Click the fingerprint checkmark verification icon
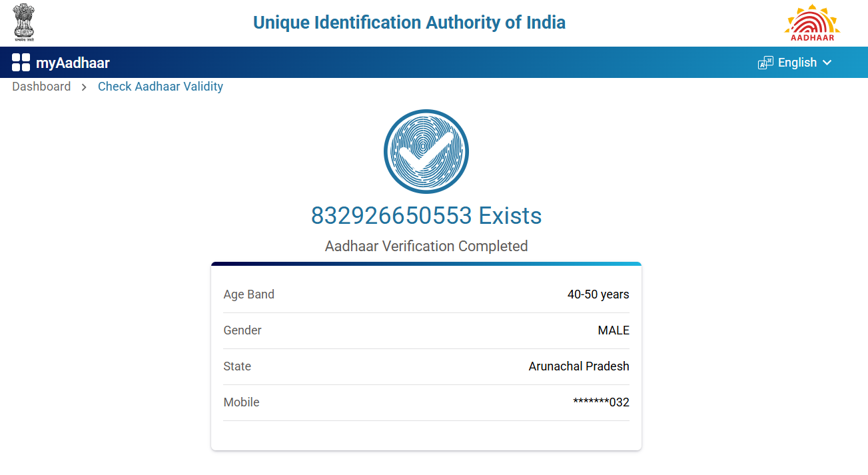Image resolution: width=868 pixels, height=475 pixels. click(x=426, y=152)
